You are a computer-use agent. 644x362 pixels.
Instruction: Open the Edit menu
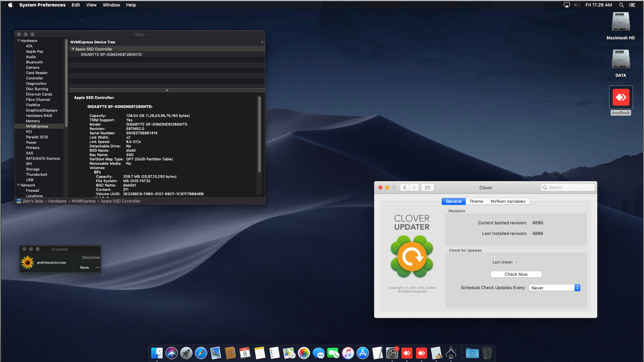tap(76, 5)
